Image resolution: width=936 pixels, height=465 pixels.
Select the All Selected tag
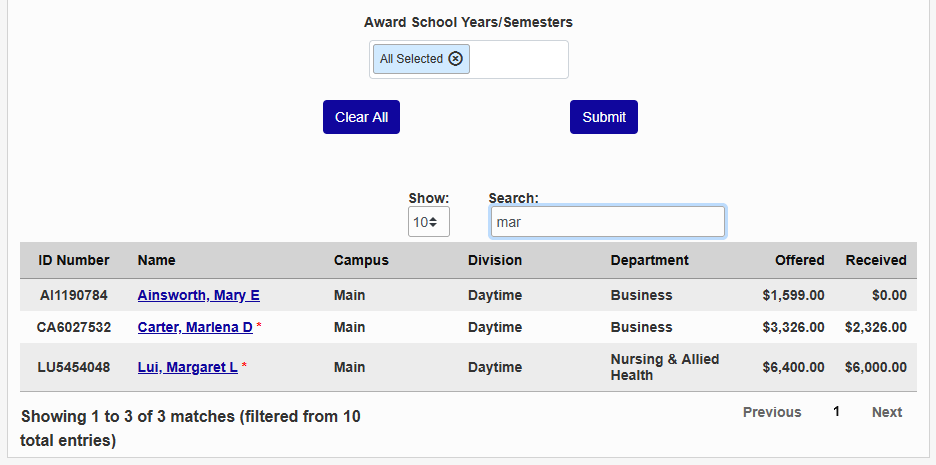point(411,59)
